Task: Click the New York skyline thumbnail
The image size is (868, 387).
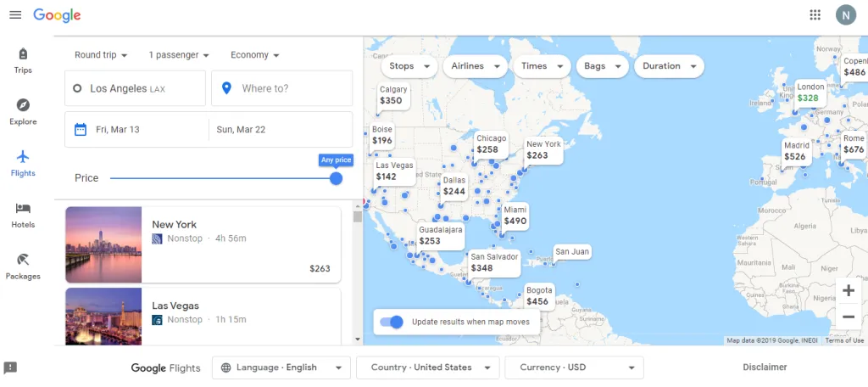Action: pyautogui.click(x=103, y=244)
